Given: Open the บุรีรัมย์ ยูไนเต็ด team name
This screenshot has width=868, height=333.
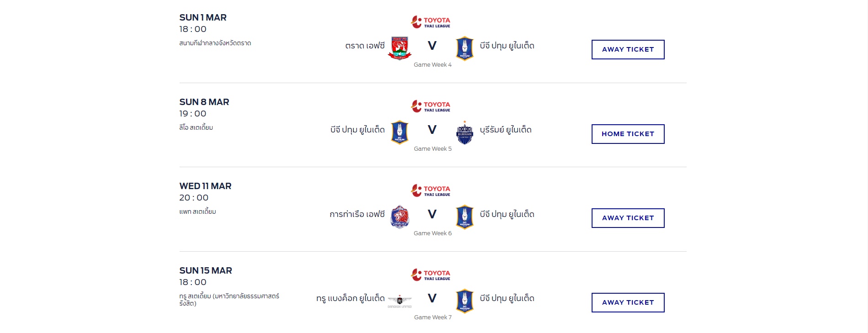Looking at the screenshot, I should [x=506, y=130].
